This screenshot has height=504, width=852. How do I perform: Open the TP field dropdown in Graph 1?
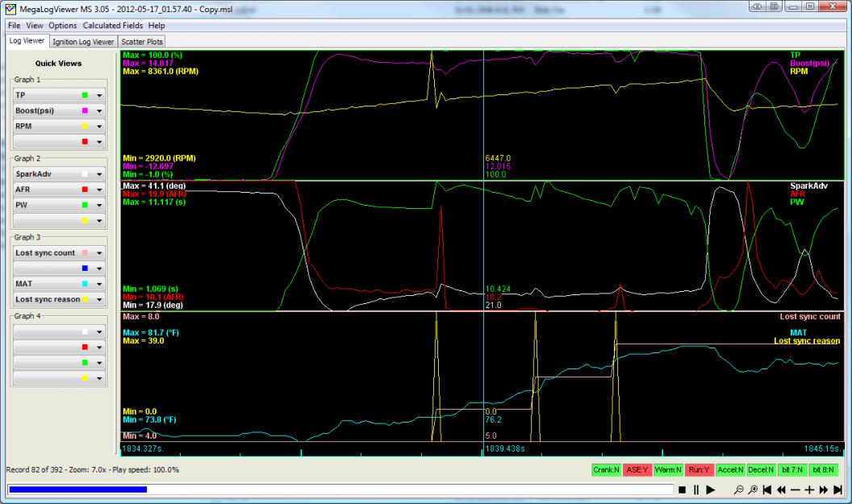click(100, 95)
